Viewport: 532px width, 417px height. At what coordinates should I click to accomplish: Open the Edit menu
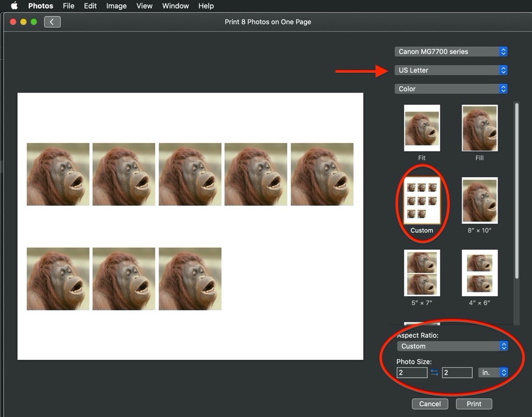click(90, 6)
